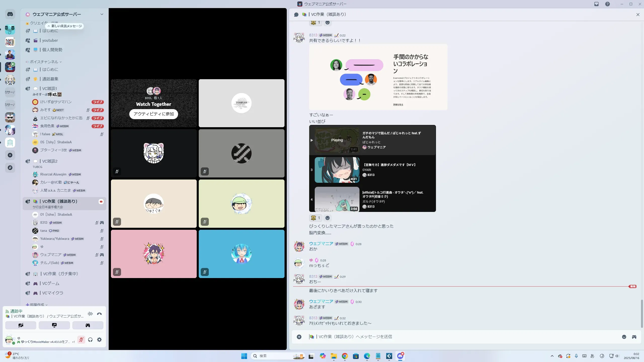Toggle headphone deafen in user panel
The height and width of the screenshot is (362, 644).
[x=90, y=340]
